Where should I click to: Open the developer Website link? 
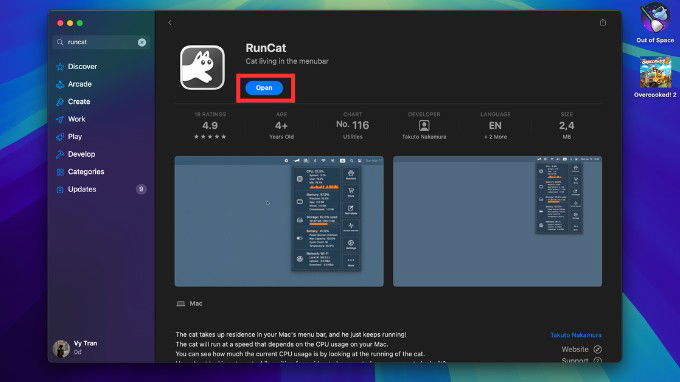coord(575,349)
